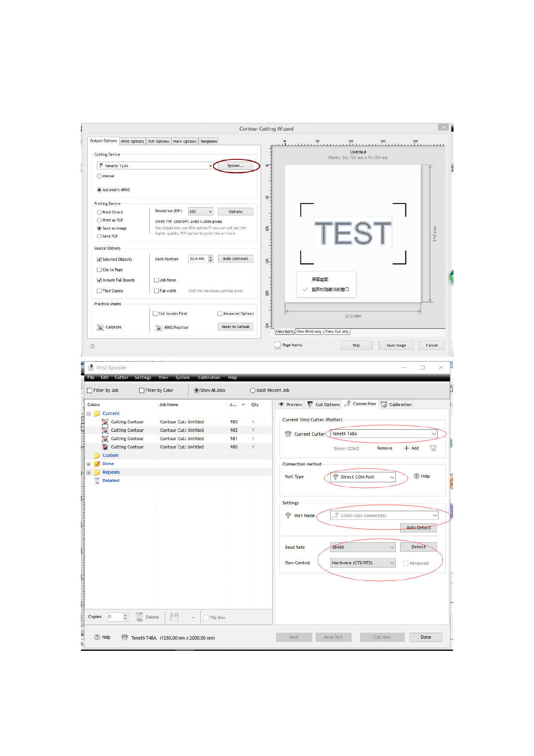This screenshot has width=534, height=756.
Task: Click the Help question mark near Port Type
Action: point(416,476)
